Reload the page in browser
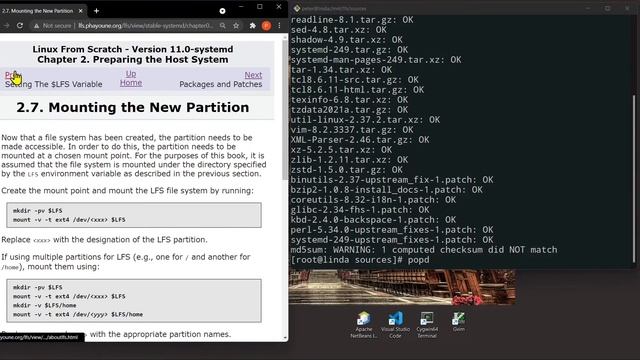Image resolution: width=640 pixels, height=360 pixels. click(20, 26)
